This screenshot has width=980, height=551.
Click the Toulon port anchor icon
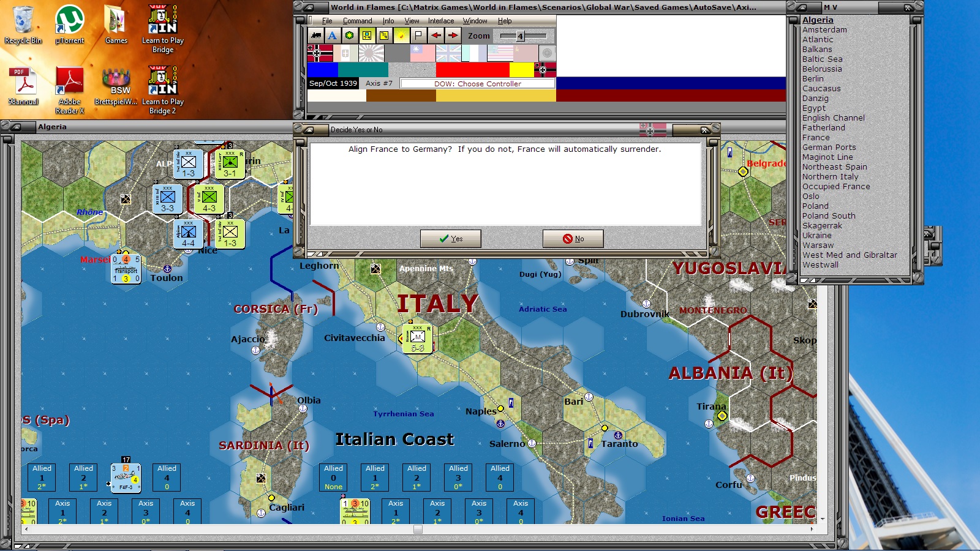167,269
